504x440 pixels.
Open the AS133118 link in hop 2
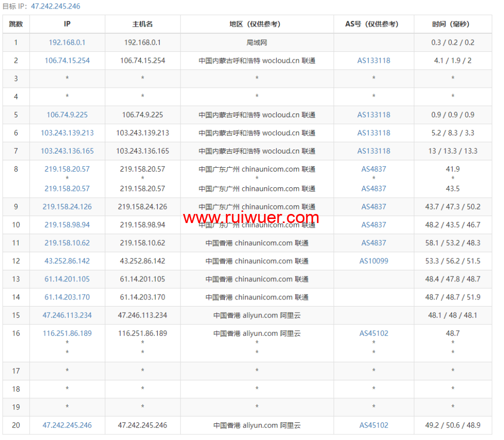373,60
